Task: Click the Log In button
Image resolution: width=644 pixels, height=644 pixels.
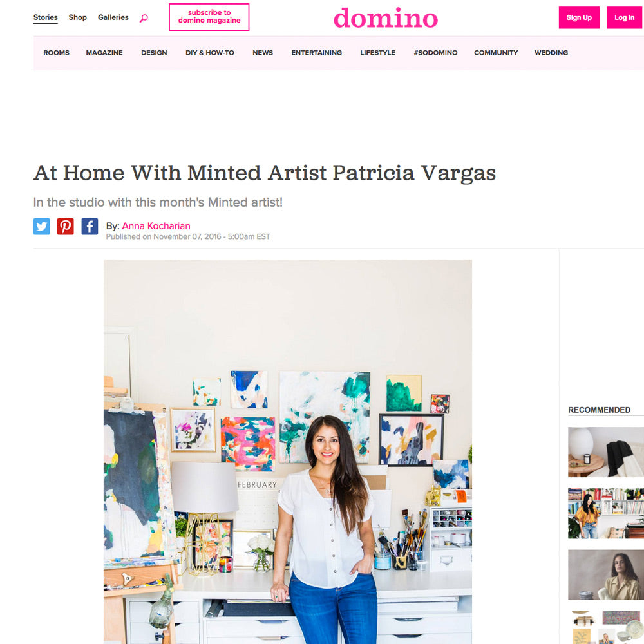Action: pyautogui.click(x=625, y=17)
